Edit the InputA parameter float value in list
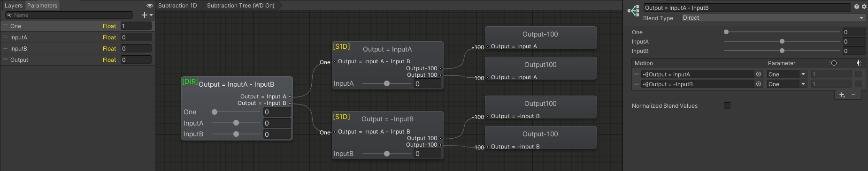Screen dimensions: 868x171 tap(136, 37)
